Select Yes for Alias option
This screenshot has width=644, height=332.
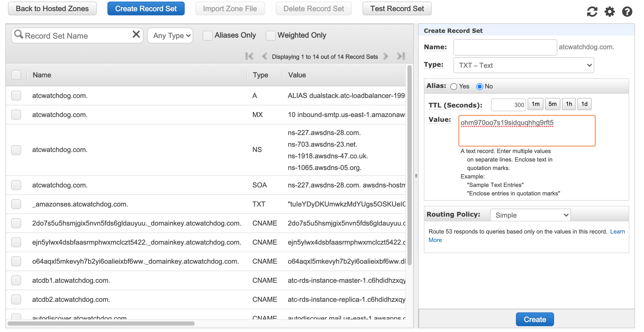click(454, 87)
